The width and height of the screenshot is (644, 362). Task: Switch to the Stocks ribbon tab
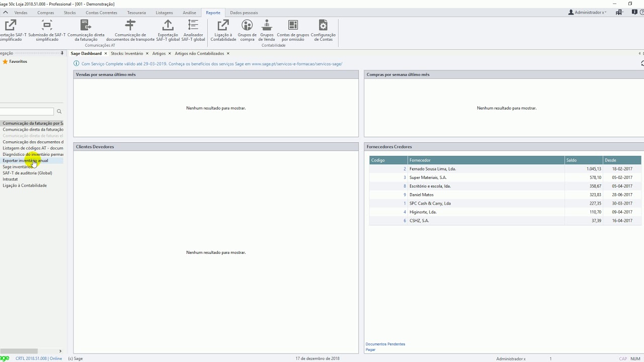70,13
